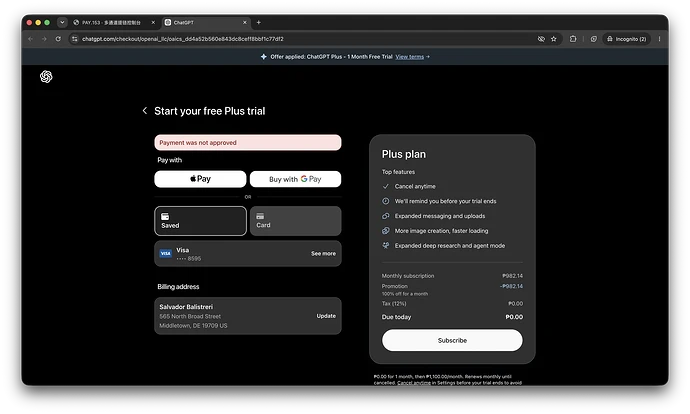Click the address bar URL

click(x=183, y=39)
